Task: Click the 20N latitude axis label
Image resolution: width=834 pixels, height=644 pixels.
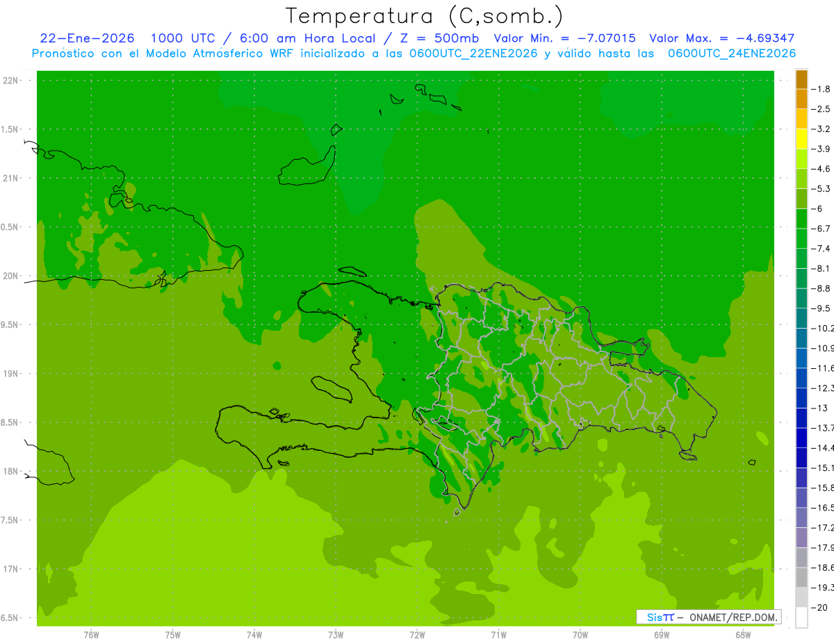Action: coord(12,276)
